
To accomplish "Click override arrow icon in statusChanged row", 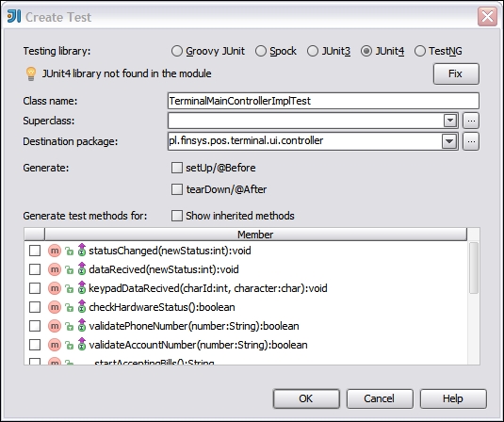I will [82, 250].
